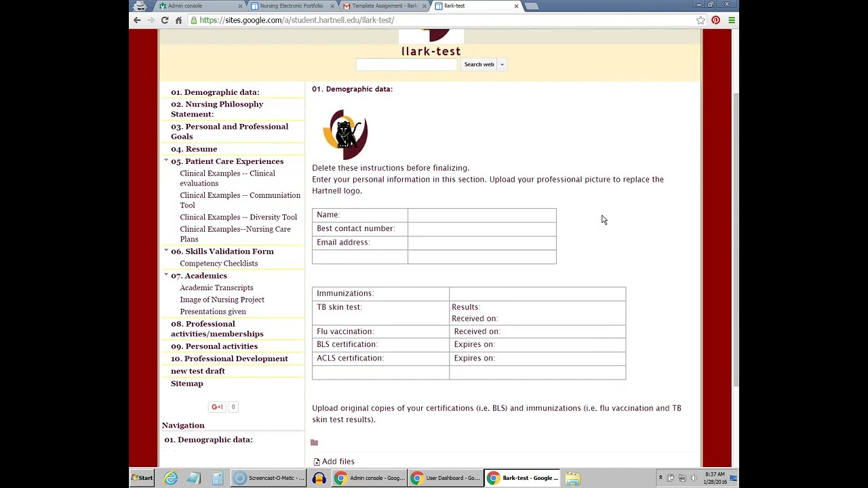The height and width of the screenshot is (488, 868).
Task: Switch to the Nursing Electronic Portfolio tab
Action: (x=292, y=6)
